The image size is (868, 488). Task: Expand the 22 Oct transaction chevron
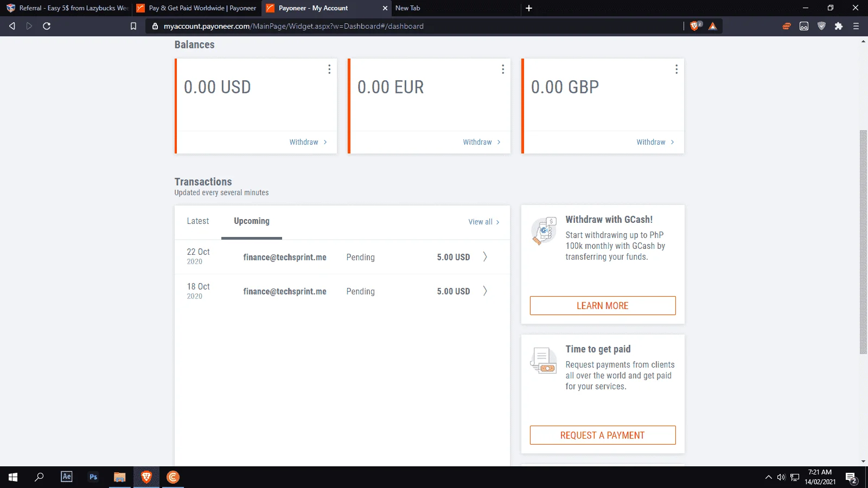point(485,256)
